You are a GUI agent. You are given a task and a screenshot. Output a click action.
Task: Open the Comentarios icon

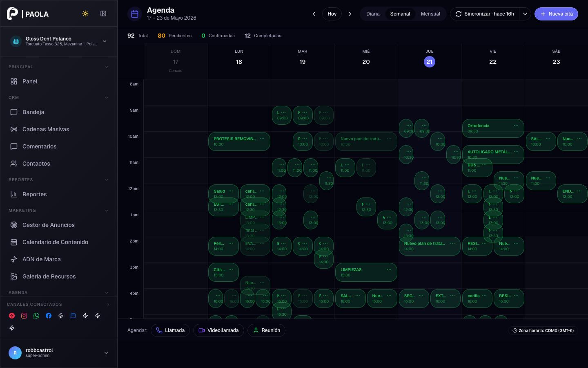click(14, 146)
